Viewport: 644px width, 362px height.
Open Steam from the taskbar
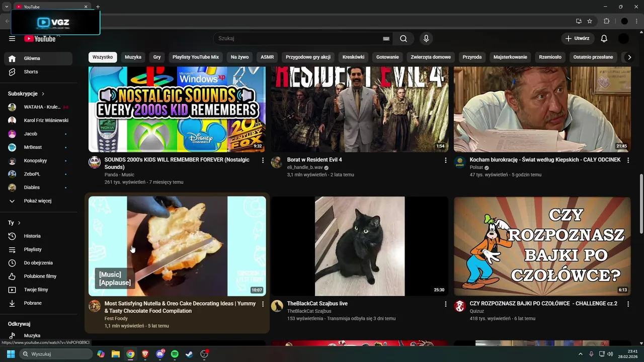[189, 354]
